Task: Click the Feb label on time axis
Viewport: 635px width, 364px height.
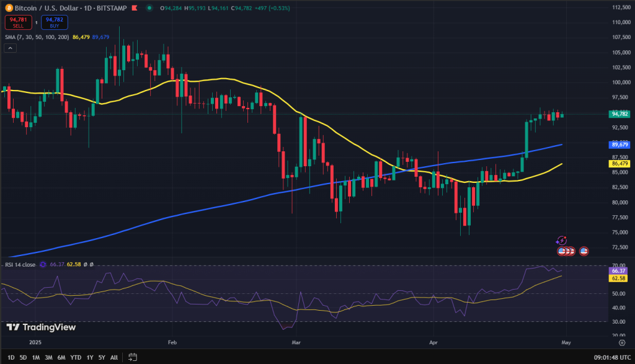Action: point(172,342)
